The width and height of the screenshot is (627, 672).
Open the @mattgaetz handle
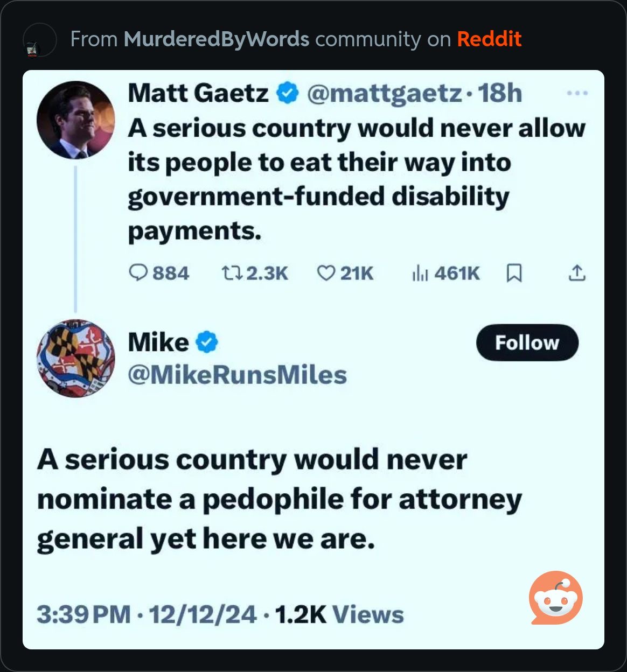[x=385, y=94]
